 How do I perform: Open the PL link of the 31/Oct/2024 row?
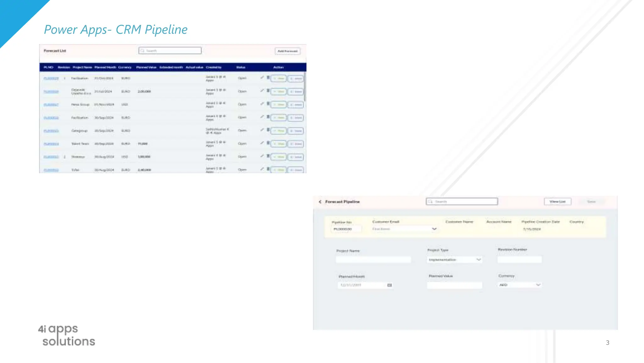[x=51, y=78]
